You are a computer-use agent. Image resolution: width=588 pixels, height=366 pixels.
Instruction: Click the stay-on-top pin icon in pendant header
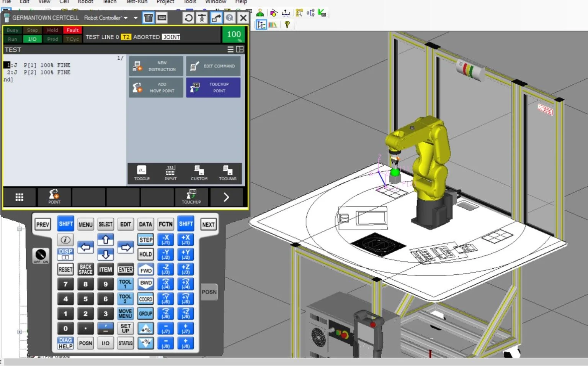click(x=202, y=18)
